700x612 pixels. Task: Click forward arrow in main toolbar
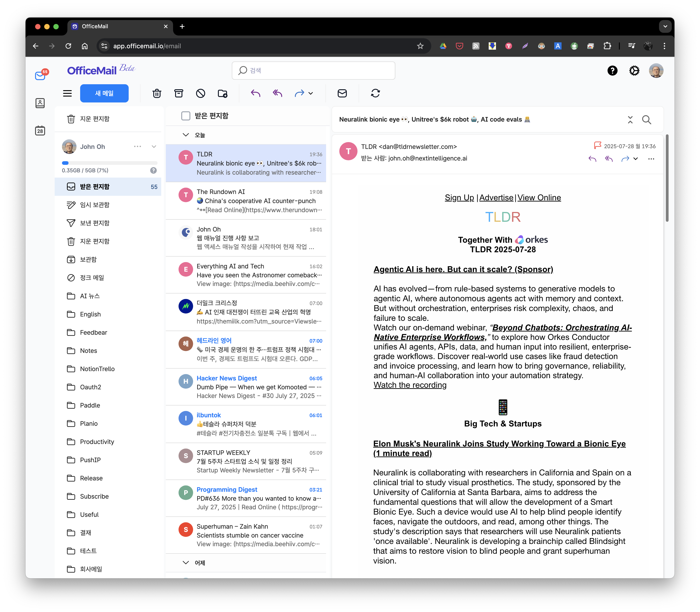(299, 93)
